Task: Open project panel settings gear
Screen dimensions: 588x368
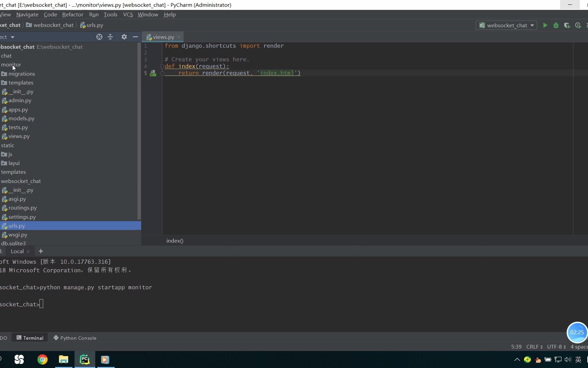Action: tap(124, 37)
